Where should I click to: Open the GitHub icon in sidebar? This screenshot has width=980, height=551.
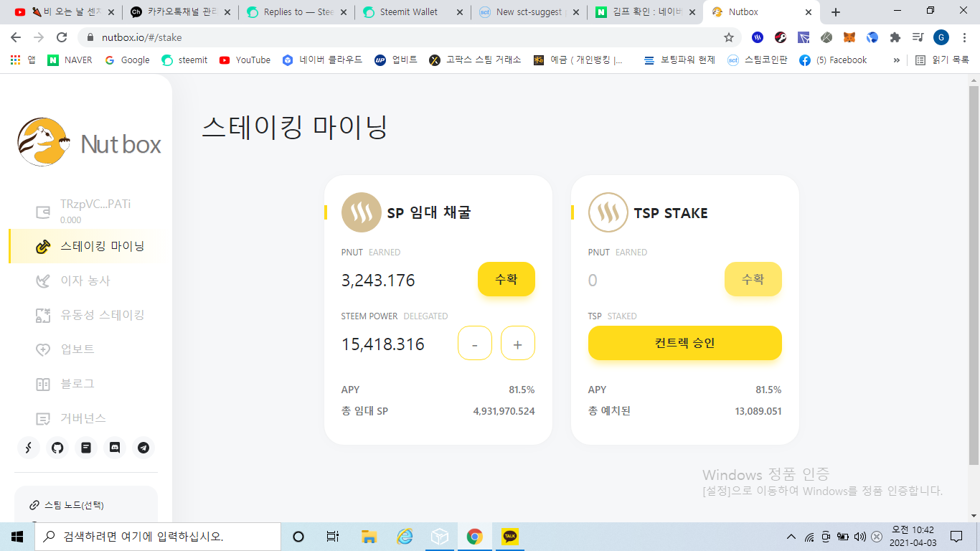57,448
